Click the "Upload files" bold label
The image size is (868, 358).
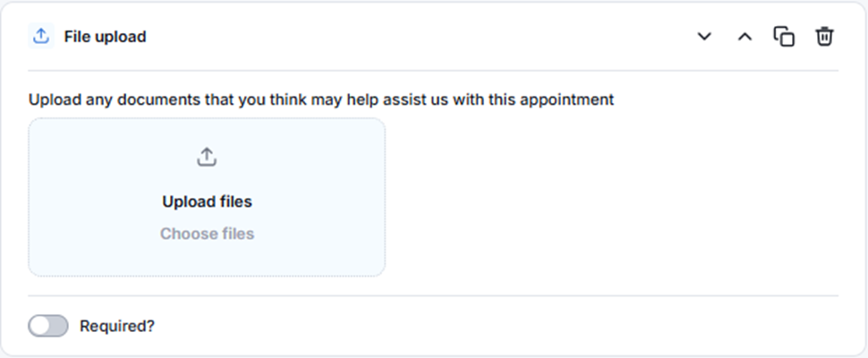207,202
